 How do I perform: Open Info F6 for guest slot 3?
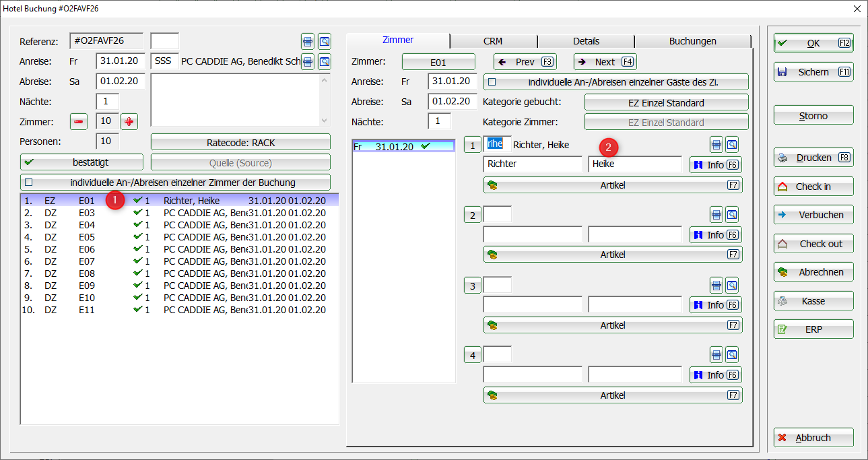click(716, 305)
